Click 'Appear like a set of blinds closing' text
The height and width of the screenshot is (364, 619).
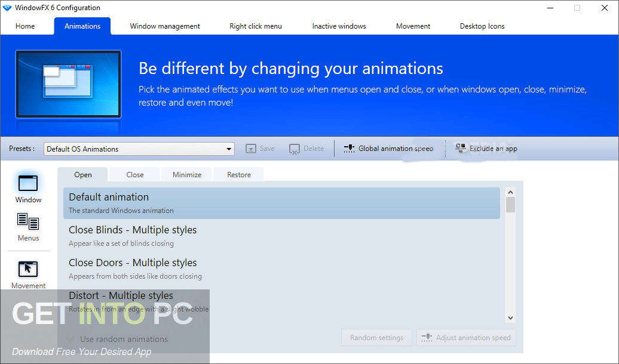(121, 243)
